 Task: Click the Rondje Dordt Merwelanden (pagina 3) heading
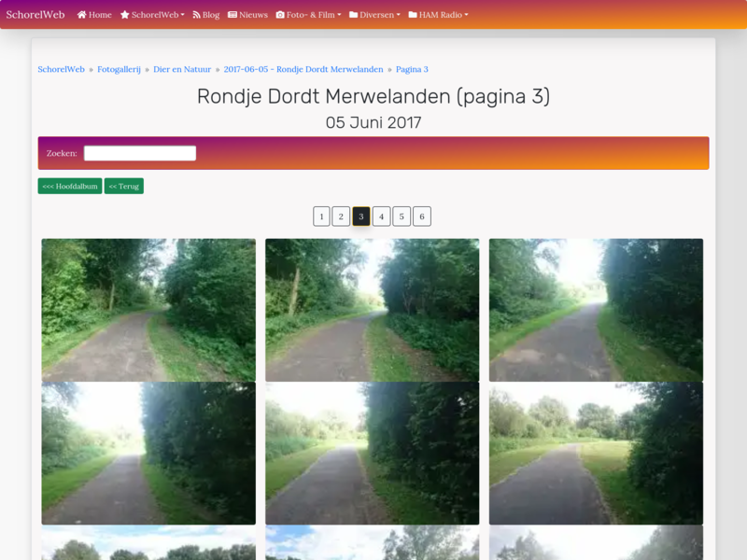(x=373, y=97)
